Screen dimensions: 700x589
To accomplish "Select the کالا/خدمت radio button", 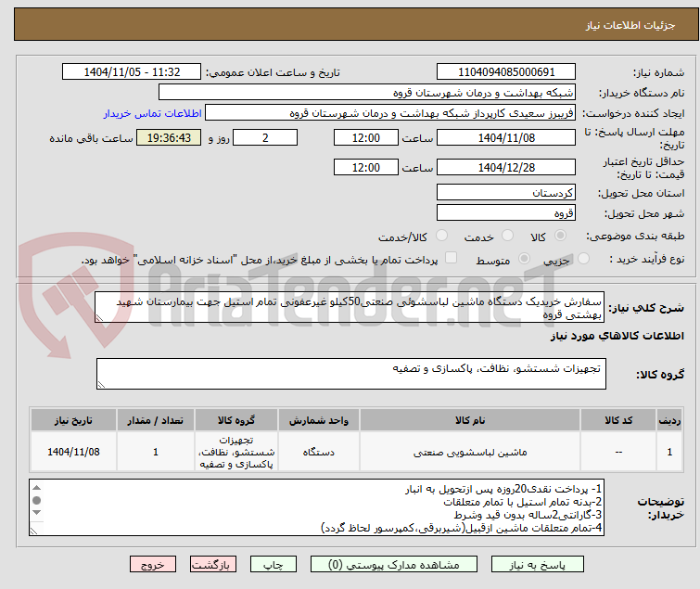I will (441, 236).
